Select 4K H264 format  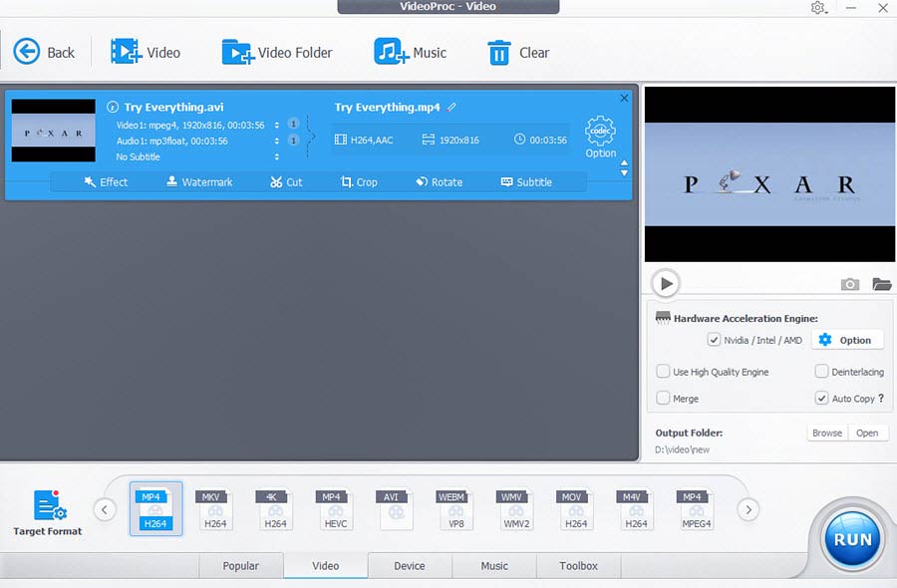[x=275, y=508]
